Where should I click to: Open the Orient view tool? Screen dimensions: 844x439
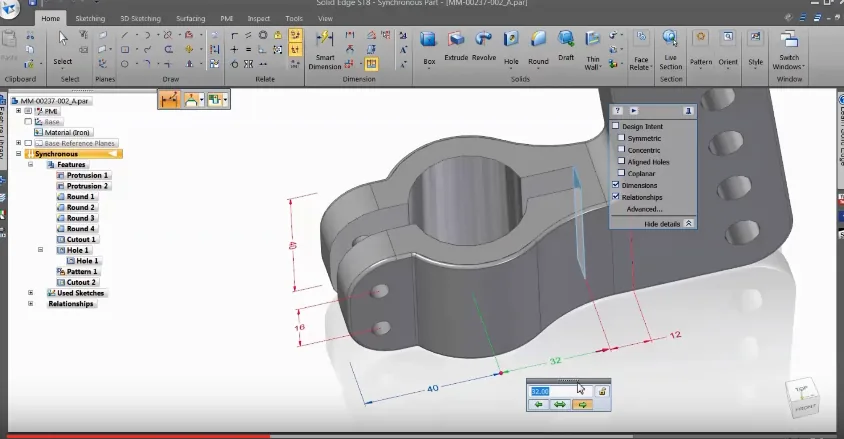728,49
